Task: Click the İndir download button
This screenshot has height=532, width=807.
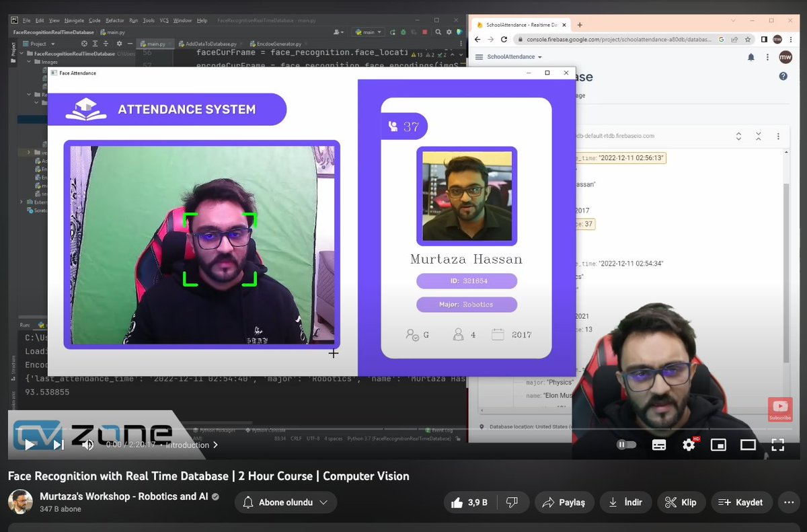Action: pos(625,502)
